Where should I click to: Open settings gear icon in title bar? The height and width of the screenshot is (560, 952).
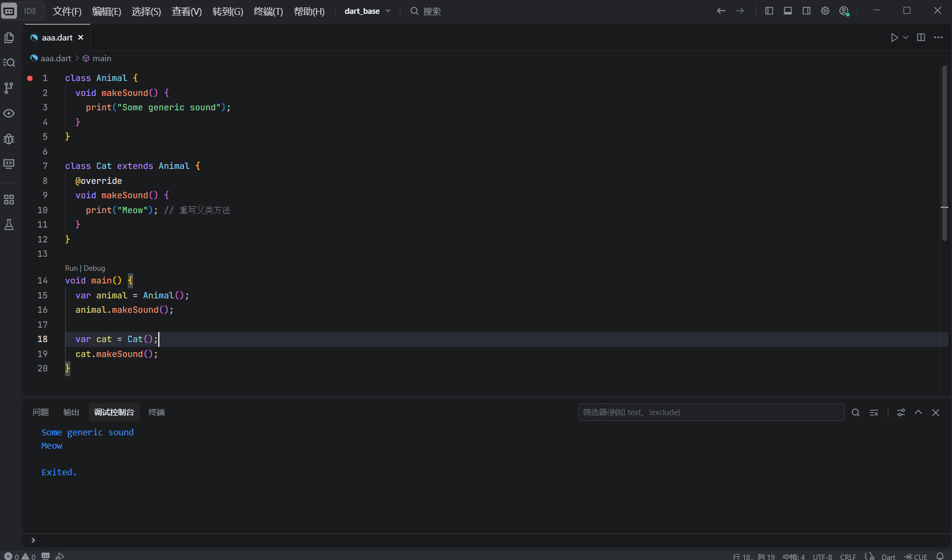tap(825, 11)
